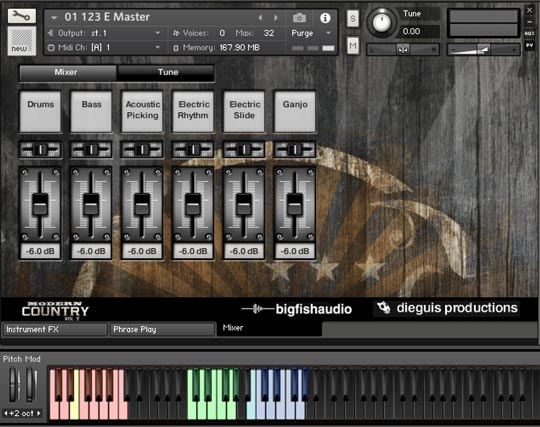540x427 pixels.
Task: Click the Modern Country logo
Action: point(55,310)
